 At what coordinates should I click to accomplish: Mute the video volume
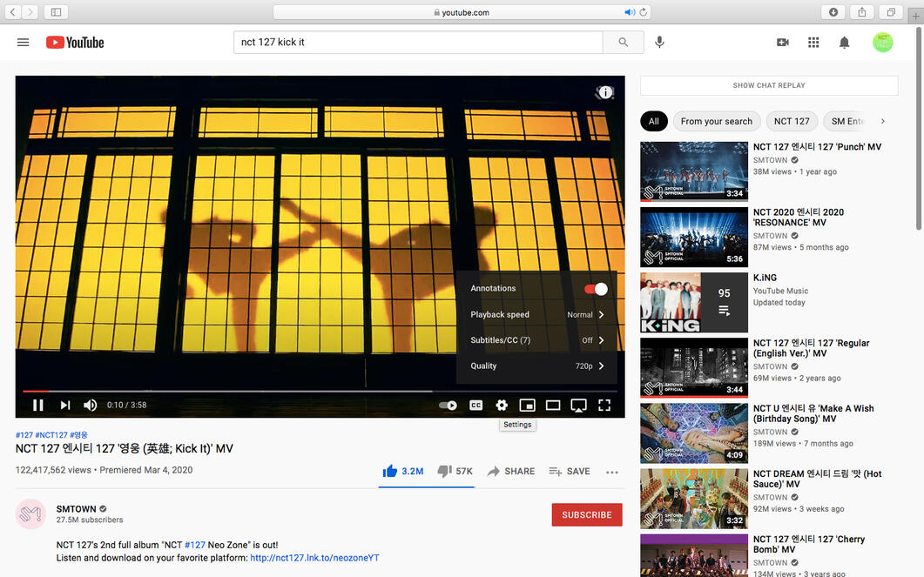(91, 405)
